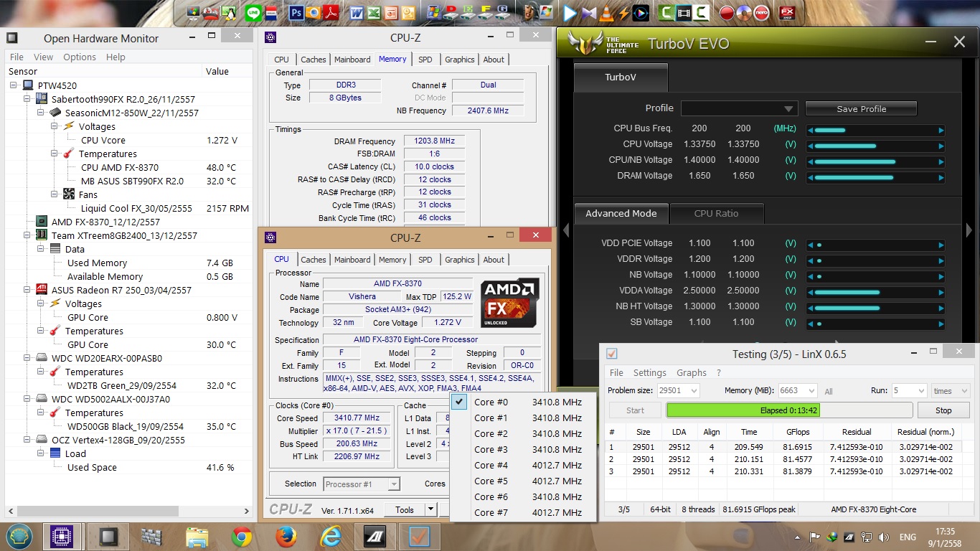Viewport: 980px width, 551px height.
Task: Start VLC media player from the dock
Action: (606, 13)
